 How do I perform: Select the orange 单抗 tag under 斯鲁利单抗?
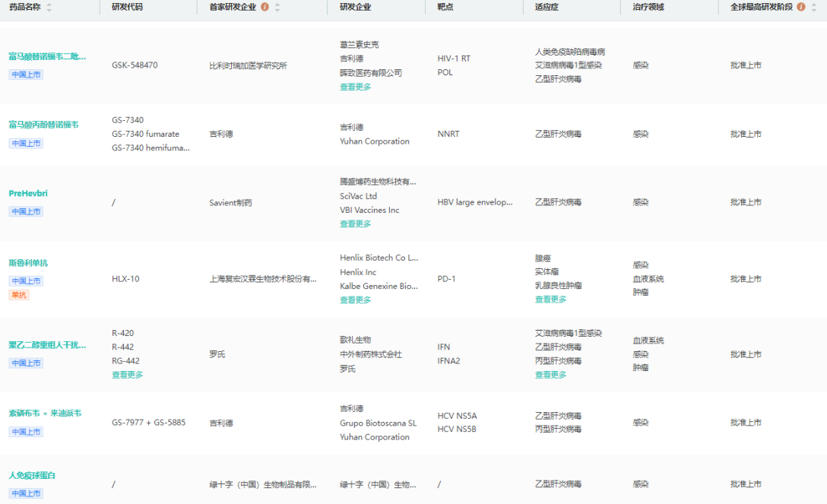tap(19, 295)
